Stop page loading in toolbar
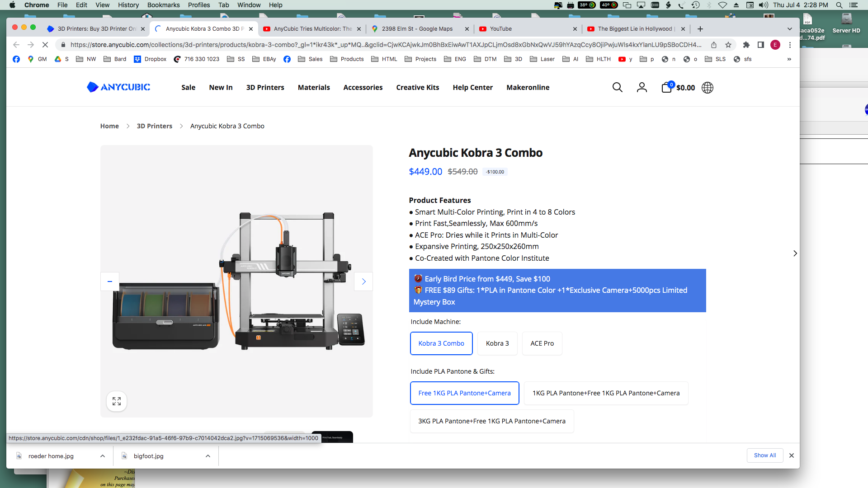The width and height of the screenshot is (868, 488). 45,45
